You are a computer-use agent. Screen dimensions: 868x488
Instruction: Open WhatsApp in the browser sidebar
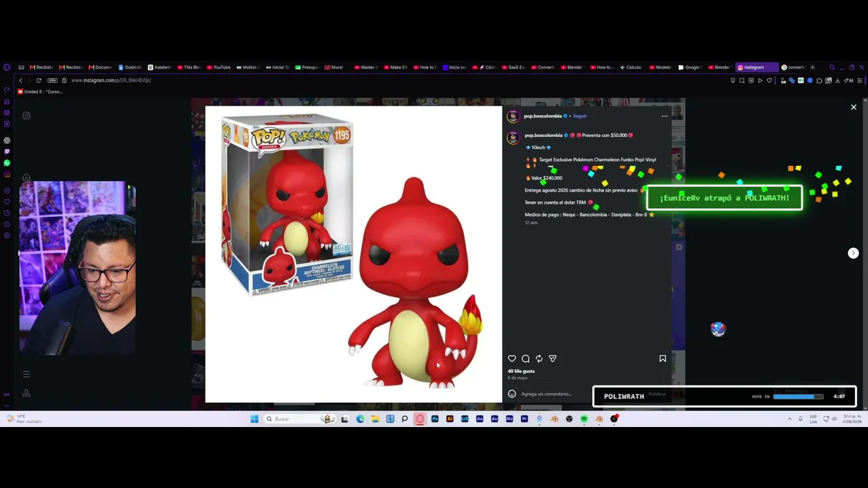7,163
